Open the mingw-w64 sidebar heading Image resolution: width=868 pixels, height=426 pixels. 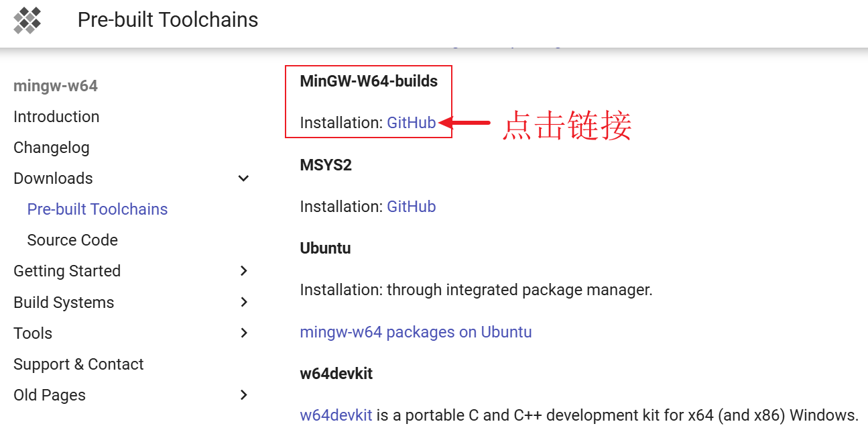tap(56, 86)
